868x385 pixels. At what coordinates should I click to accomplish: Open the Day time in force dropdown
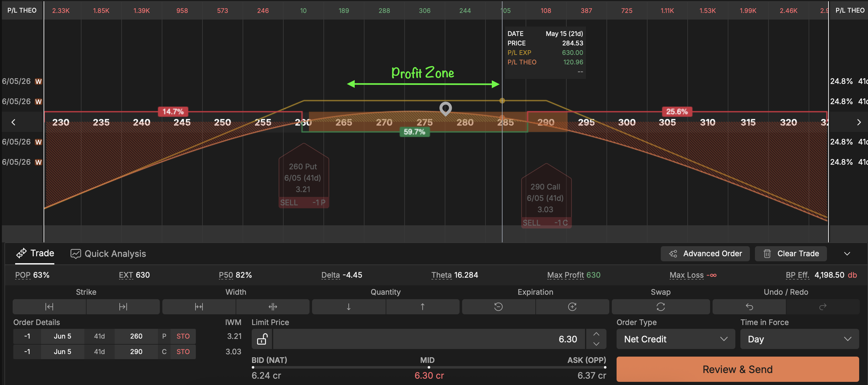click(799, 339)
